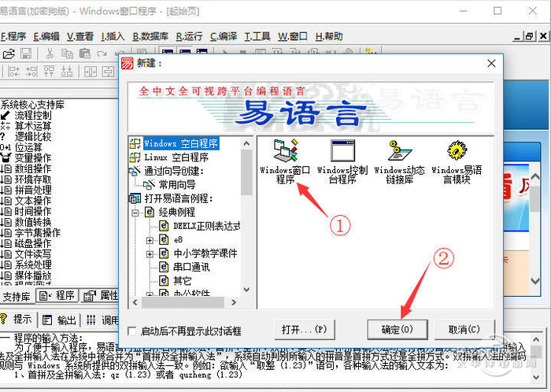Pick the Windows易语言模块 icon

pyautogui.click(x=457, y=162)
